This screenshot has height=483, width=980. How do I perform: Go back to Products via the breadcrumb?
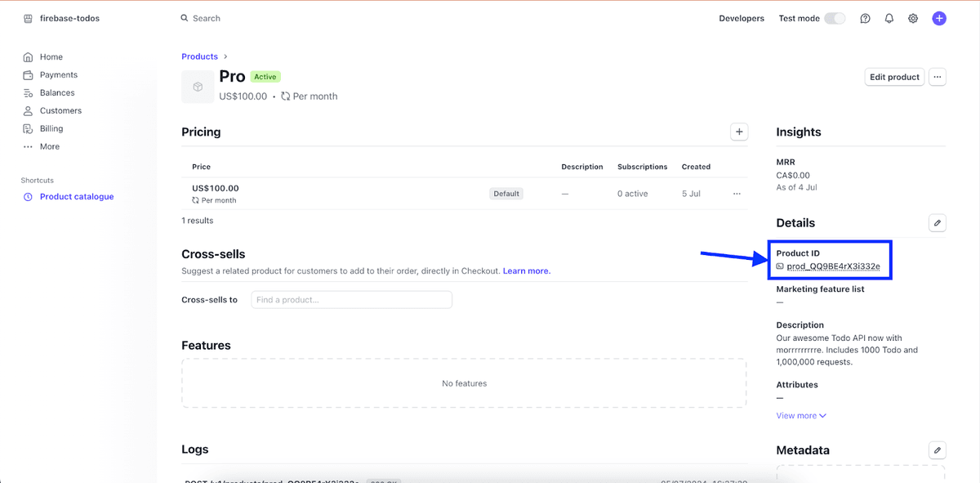pyautogui.click(x=199, y=56)
